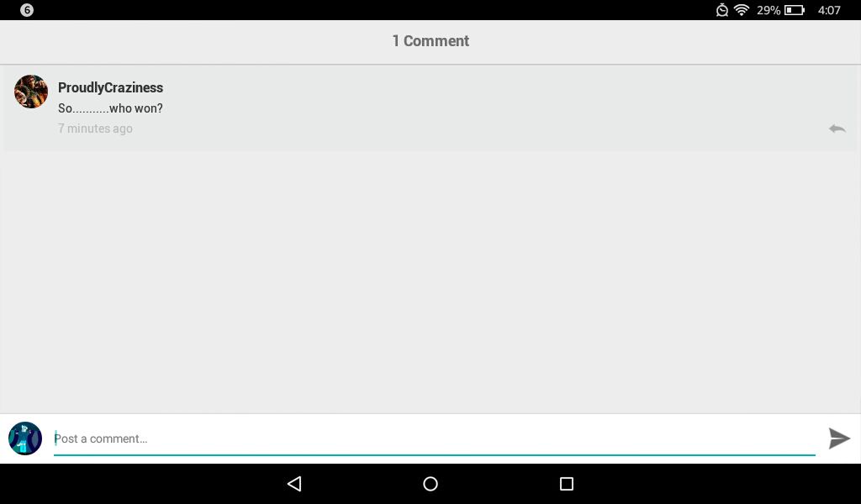Focus the 'Post a comment...' text field
Viewport: 861px width, 504px height.
(x=435, y=438)
